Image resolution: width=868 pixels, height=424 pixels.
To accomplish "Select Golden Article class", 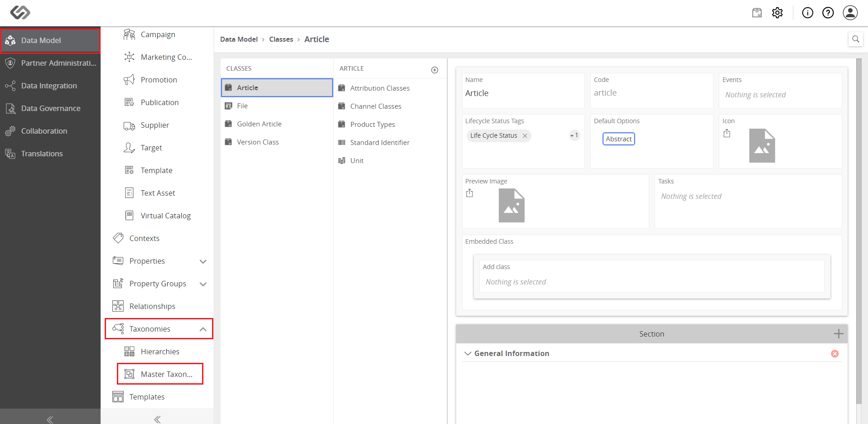I will pos(277,124).
